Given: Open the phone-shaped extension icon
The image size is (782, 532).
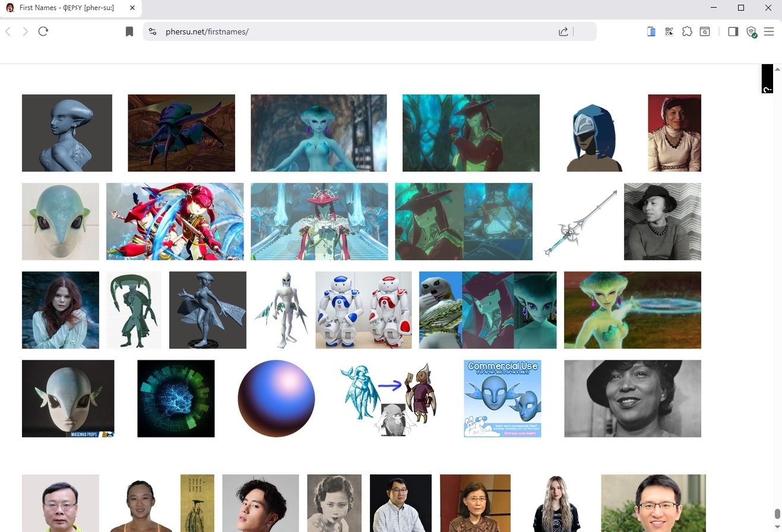Looking at the screenshot, I should point(651,31).
